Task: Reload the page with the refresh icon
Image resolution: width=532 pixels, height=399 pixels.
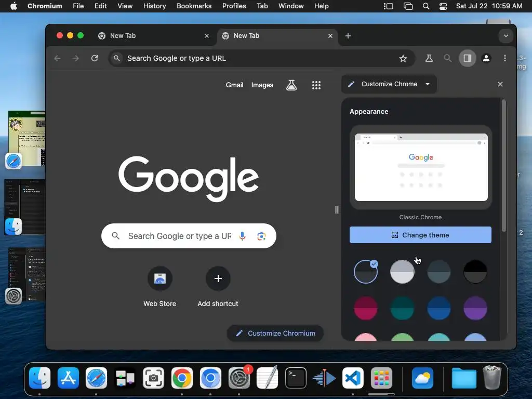Action: click(95, 58)
